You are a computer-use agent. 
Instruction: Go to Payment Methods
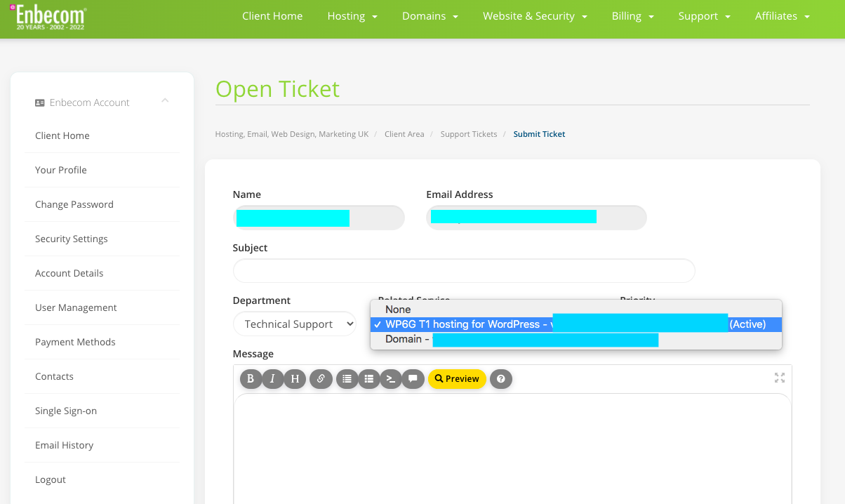tap(75, 342)
